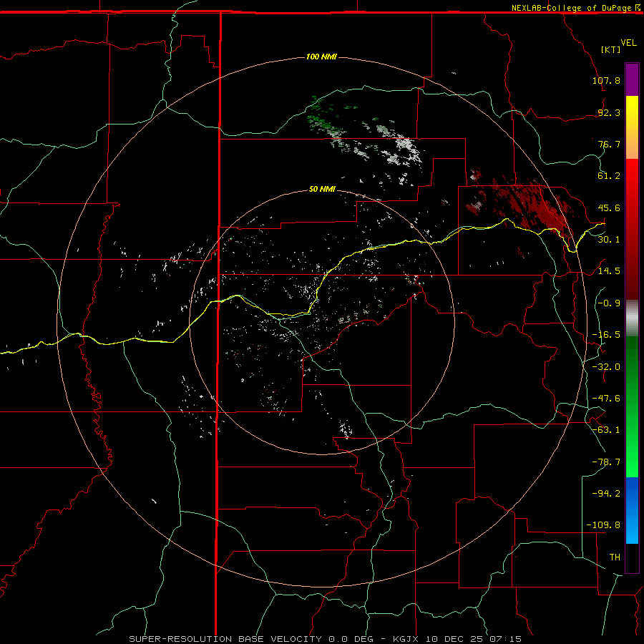Click the -63.1 velocity scale value
Viewport: 644px width, 644px height.
click(606, 430)
